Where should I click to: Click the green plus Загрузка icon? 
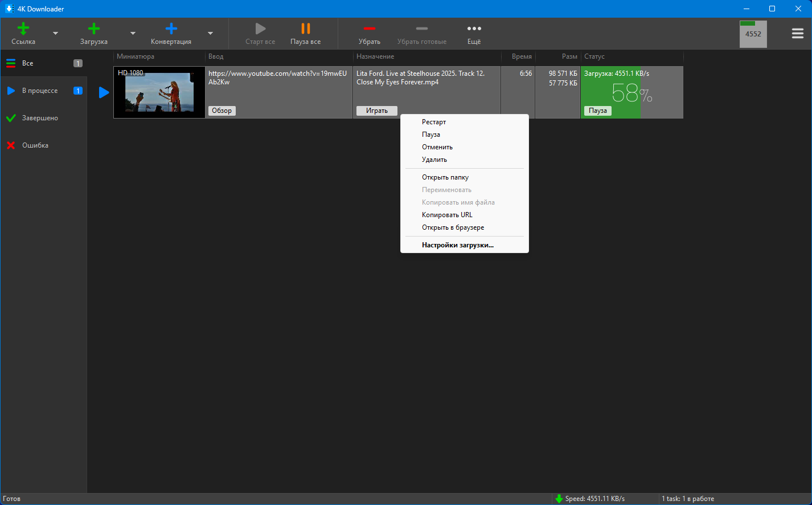(x=94, y=29)
